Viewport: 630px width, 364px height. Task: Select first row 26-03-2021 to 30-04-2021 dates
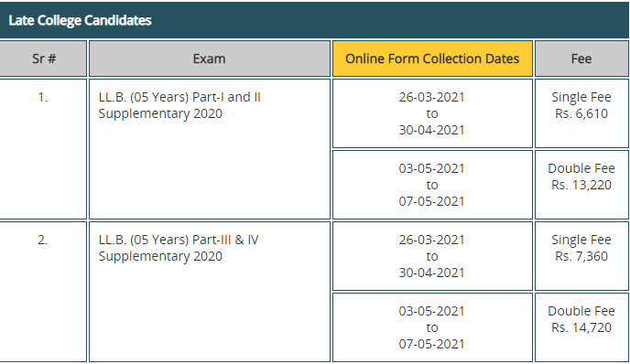pos(432,113)
